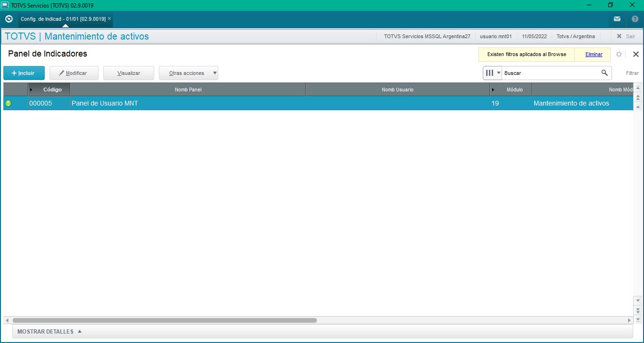This screenshot has height=343, width=644.
Task: Close the Config. de Indicad tab
Action: click(109, 18)
